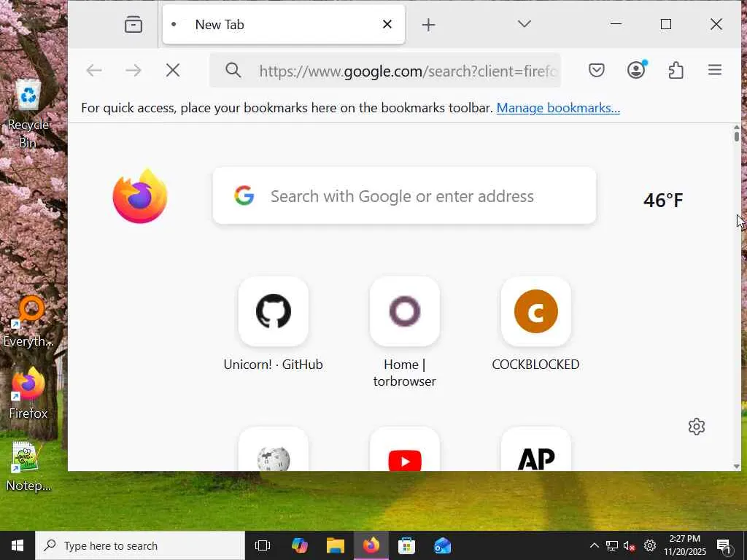Open Firefox View from the tab bar
747x560 pixels.
[133, 24]
